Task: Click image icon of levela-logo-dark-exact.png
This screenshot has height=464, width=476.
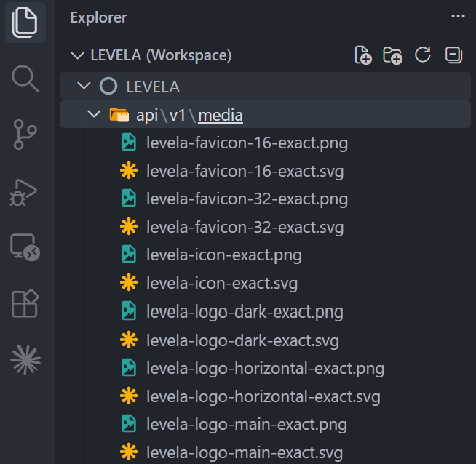Action: click(129, 311)
